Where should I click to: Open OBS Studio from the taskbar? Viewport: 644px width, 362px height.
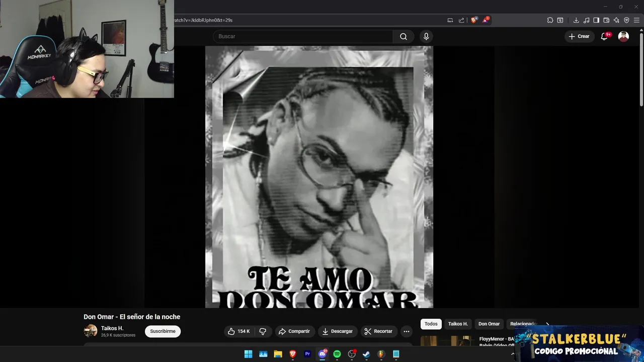tap(352, 354)
